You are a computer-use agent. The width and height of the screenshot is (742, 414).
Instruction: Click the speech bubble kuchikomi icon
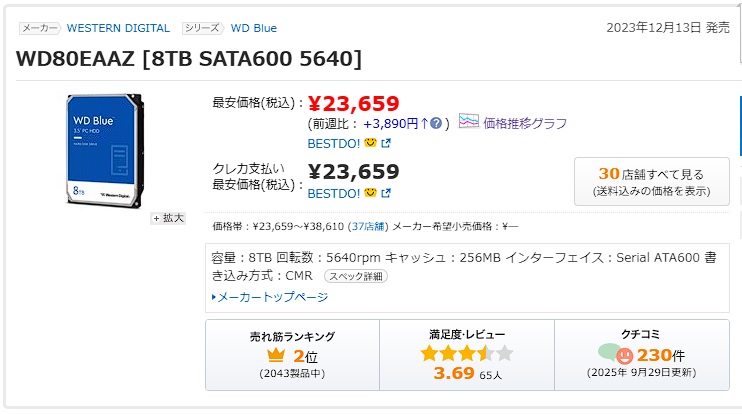coord(615,354)
